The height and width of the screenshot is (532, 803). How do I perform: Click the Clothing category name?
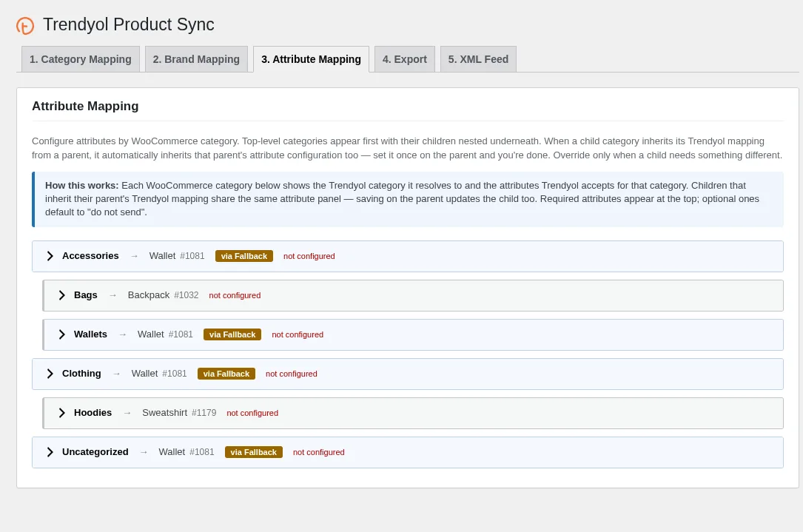[81, 374]
